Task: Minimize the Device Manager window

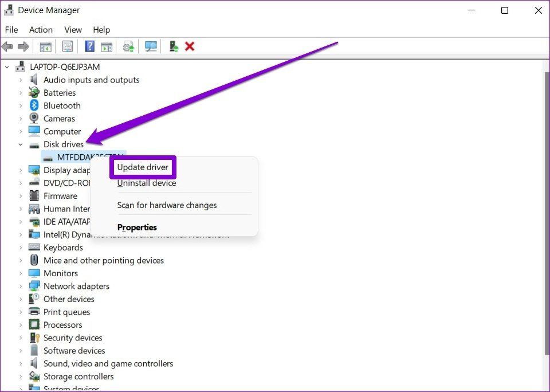Action: click(472, 10)
